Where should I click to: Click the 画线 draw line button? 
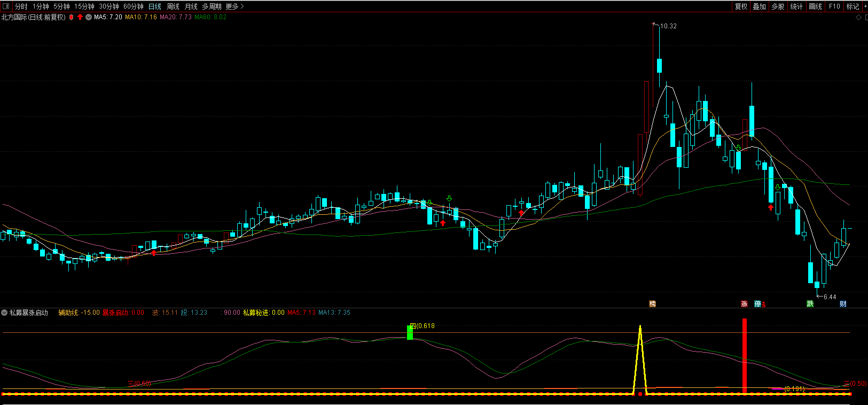pos(815,6)
